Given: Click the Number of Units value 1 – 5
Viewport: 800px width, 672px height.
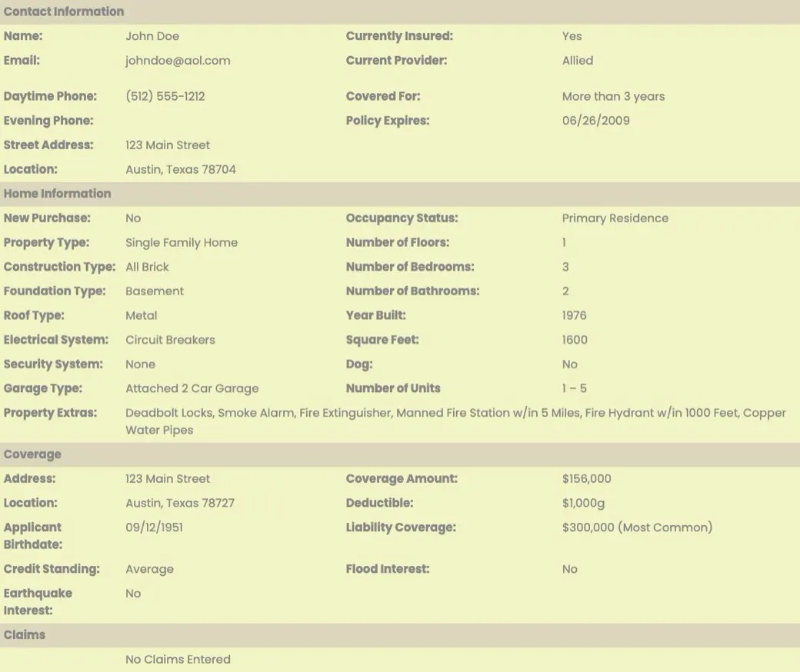Looking at the screenshot, I should point(574,388).
